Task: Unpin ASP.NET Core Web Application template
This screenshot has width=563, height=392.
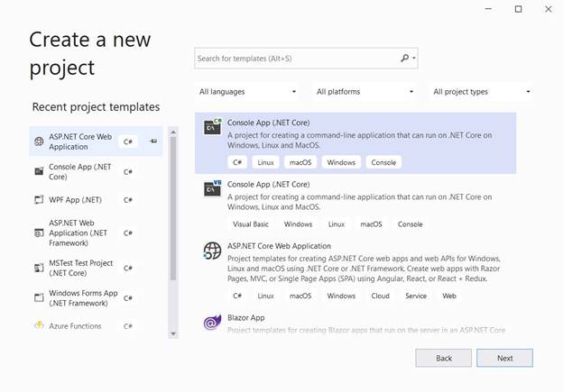Action: pos(153,141)
